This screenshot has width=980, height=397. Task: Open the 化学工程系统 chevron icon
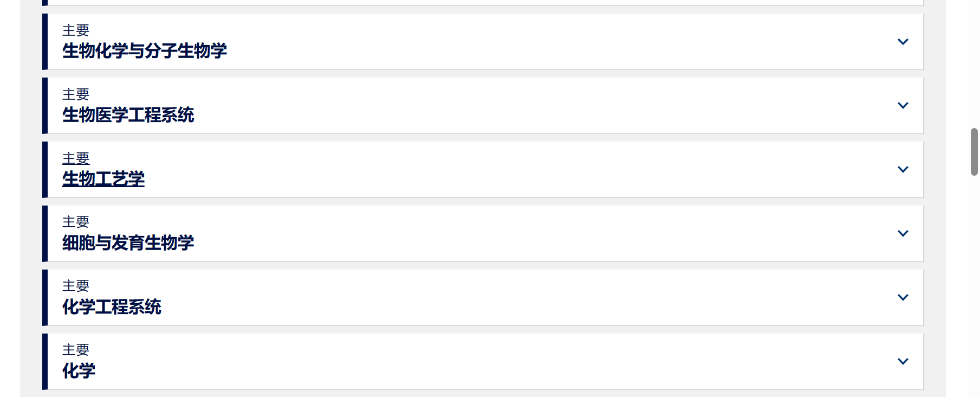pyautogui.click(x=903, y=298)
